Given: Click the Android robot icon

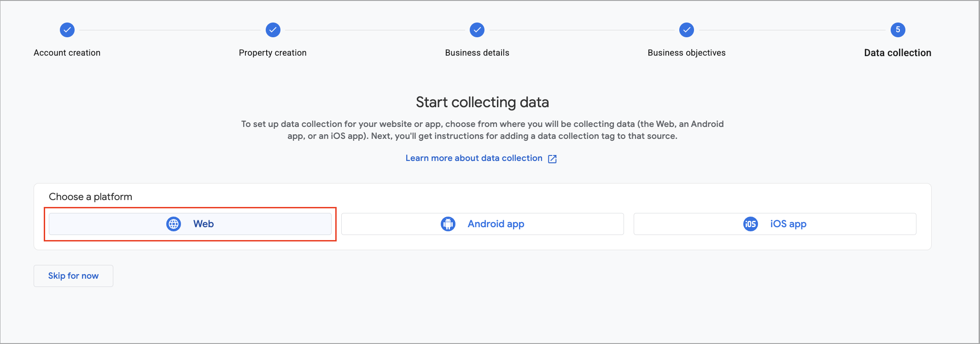Looking at the screenshot, I should (448, 224).
